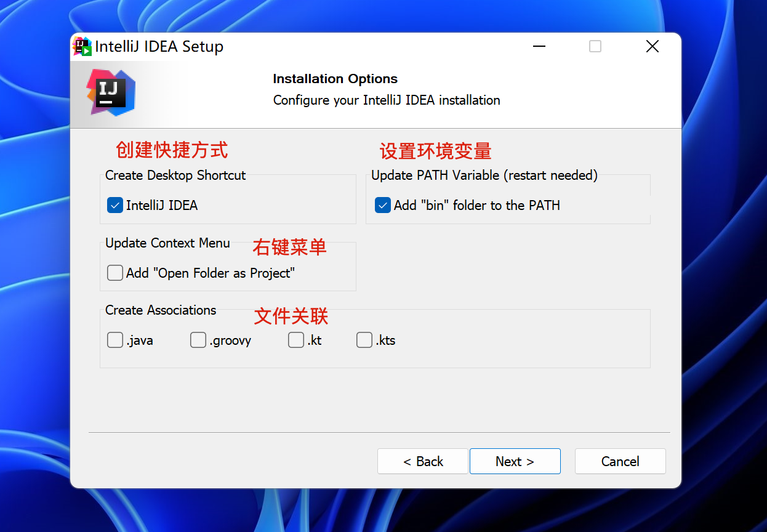
Task: Click the IntelliJ IDEA title bar icon
Action: 82,47
